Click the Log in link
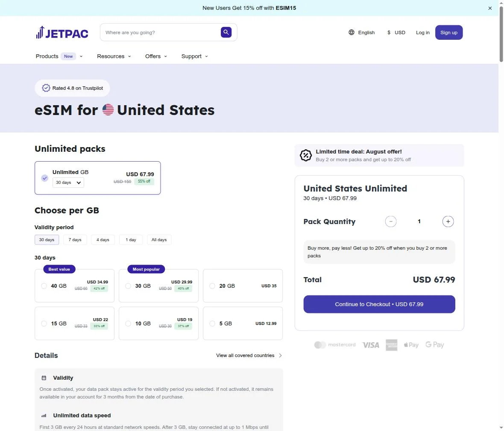The height and width of the screenshot is (431, 504). 423,32
